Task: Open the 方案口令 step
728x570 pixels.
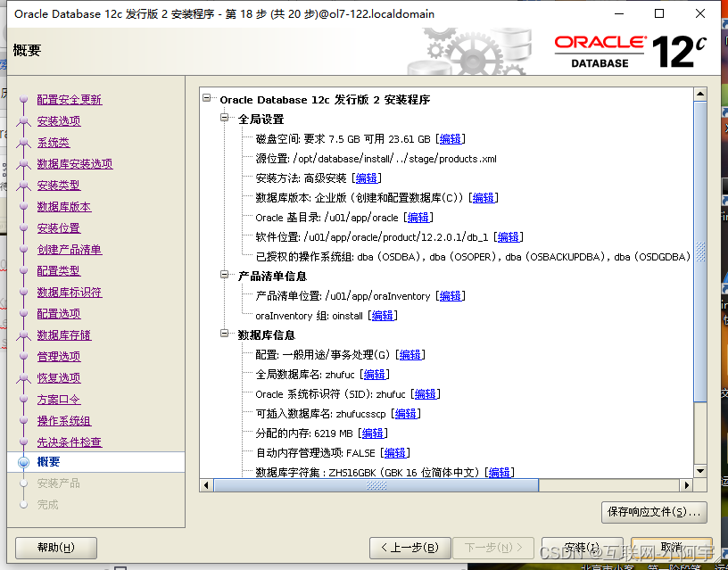Action: (x=59, y=400)
